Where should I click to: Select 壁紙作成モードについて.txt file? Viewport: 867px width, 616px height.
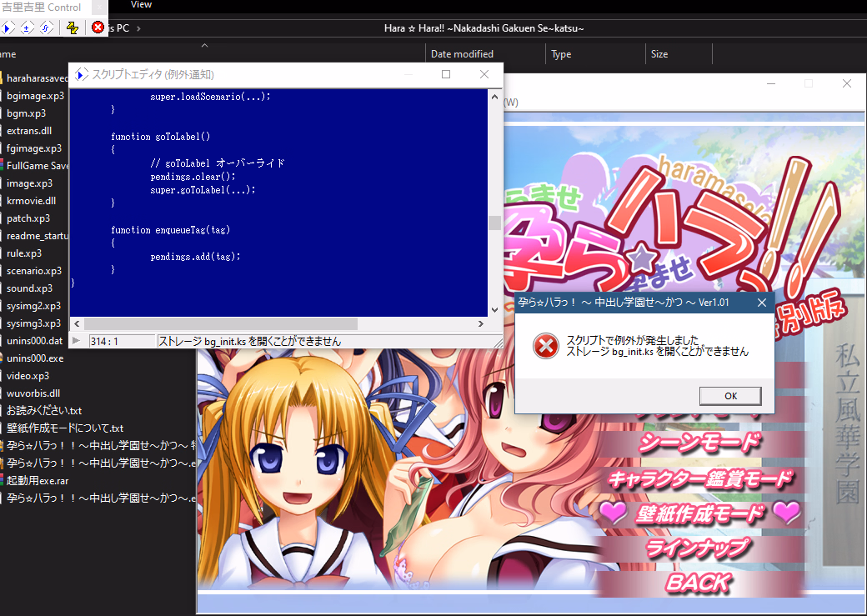pos(65,428)
